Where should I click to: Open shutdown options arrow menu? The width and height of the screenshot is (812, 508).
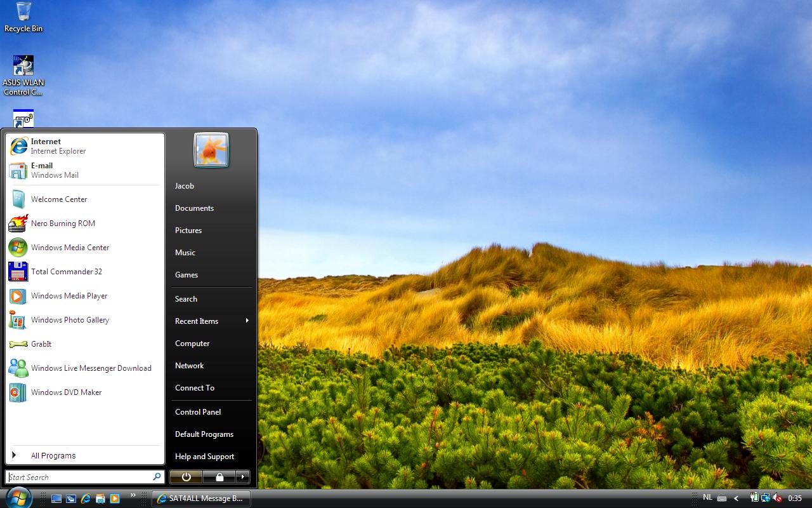242,477
